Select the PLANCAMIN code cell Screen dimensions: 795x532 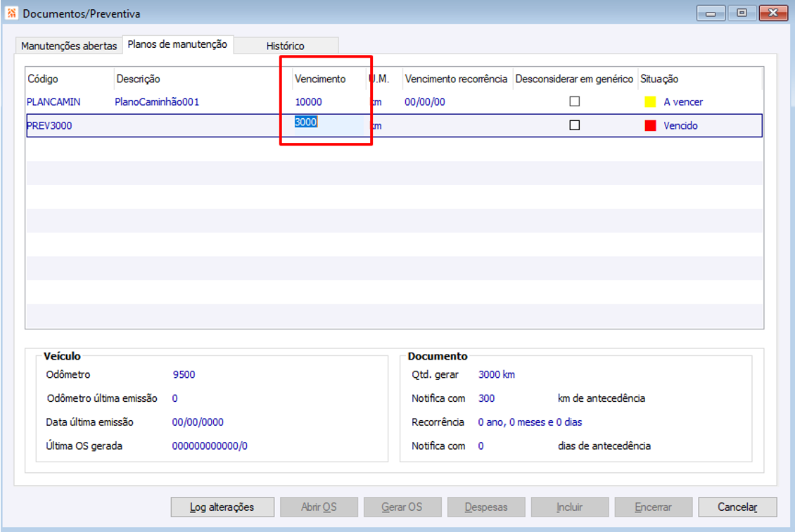pos(53,102)
